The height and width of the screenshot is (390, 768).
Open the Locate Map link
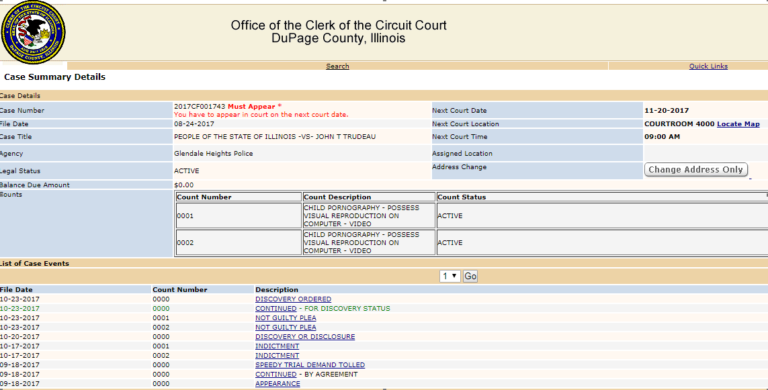(x=738, y=124)
